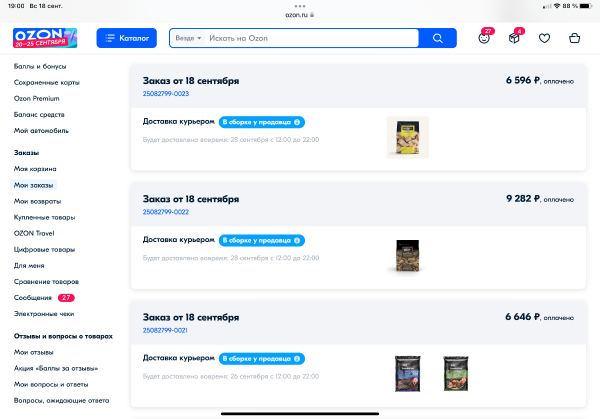Expand the Везде search scope dropdown

(188, 38)
